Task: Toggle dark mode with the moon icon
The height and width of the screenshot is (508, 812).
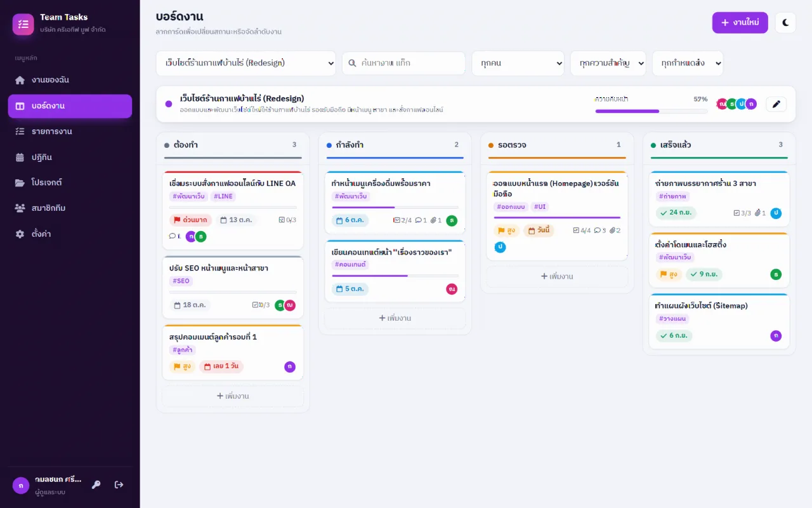Action: (x=785, y=23)
